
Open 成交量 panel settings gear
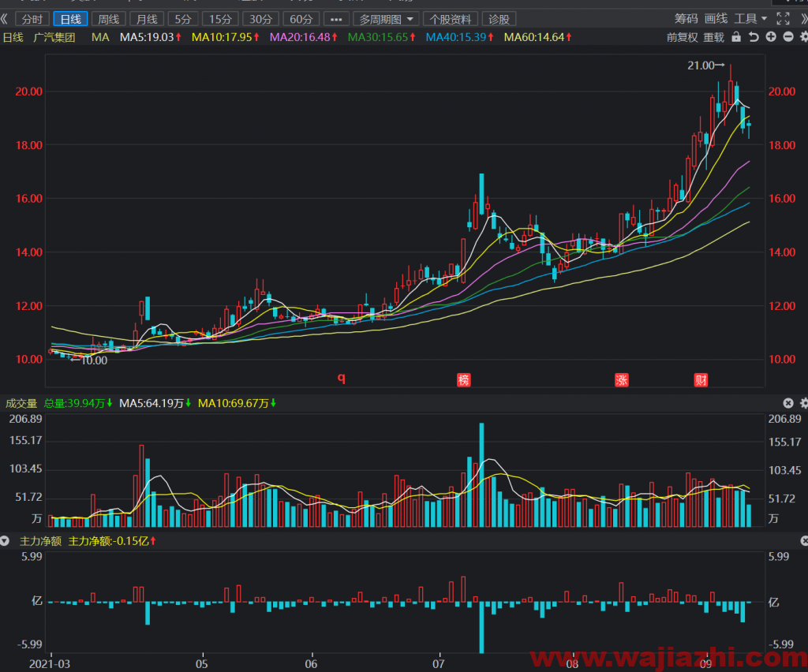[x=804, y=403]
